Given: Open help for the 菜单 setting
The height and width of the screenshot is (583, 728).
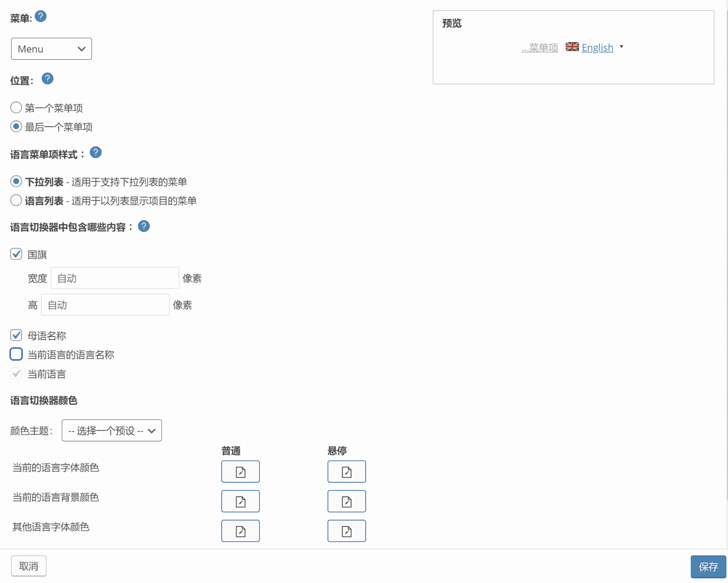Looking at the screenshot, I should point(40,16).
